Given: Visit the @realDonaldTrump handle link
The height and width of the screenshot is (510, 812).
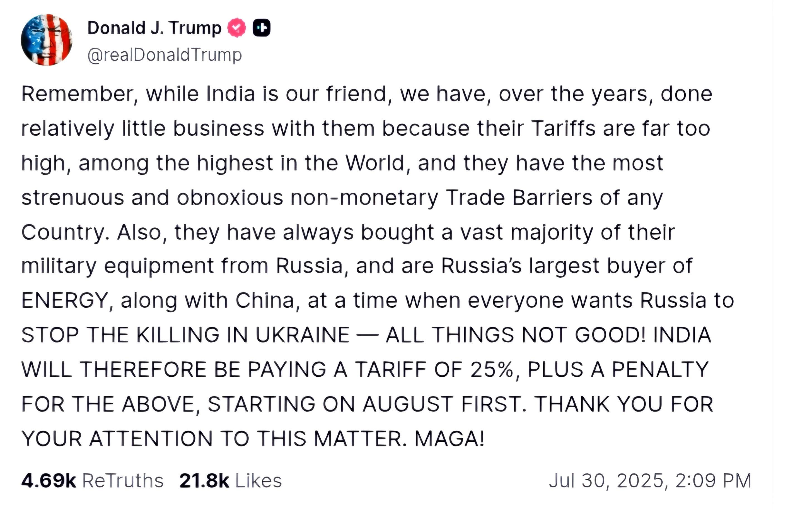Looking at the screenshot, I should (165, 55).
